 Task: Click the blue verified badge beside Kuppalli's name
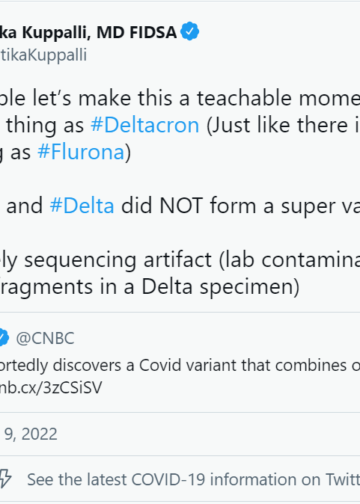[x=190, y=31]
